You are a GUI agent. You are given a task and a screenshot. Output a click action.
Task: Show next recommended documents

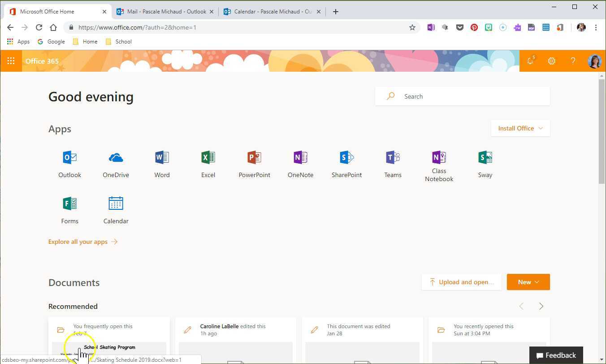[541, 306]
